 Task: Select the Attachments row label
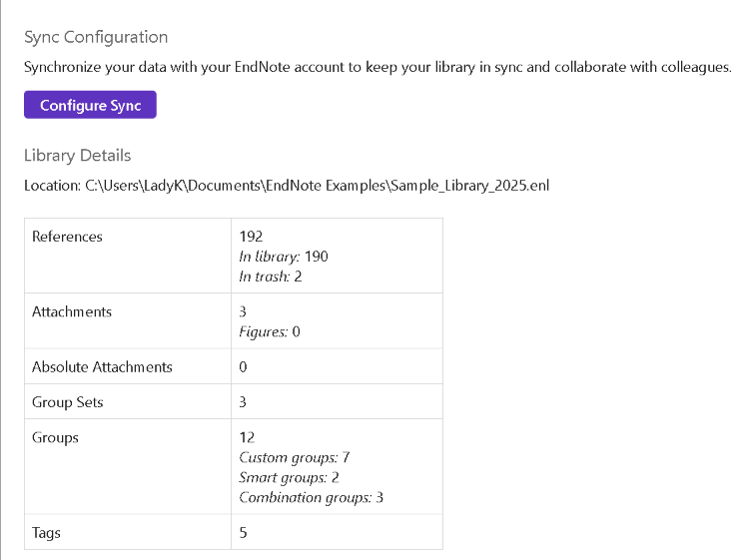click(x=72, y=311)
